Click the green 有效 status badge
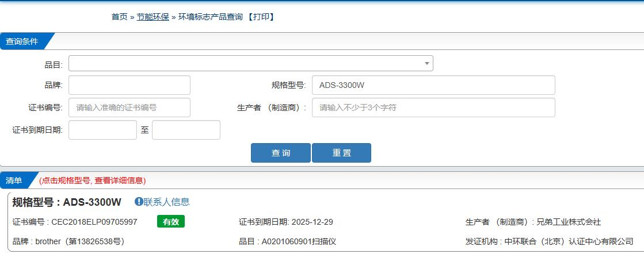 pos(171,222)
